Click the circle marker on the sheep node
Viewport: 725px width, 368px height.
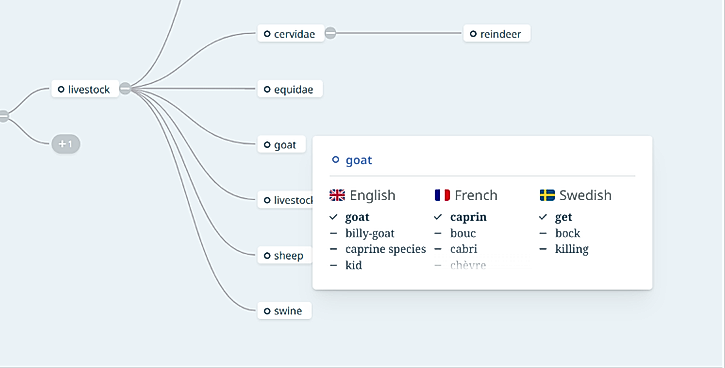click(x=267, y=256)
